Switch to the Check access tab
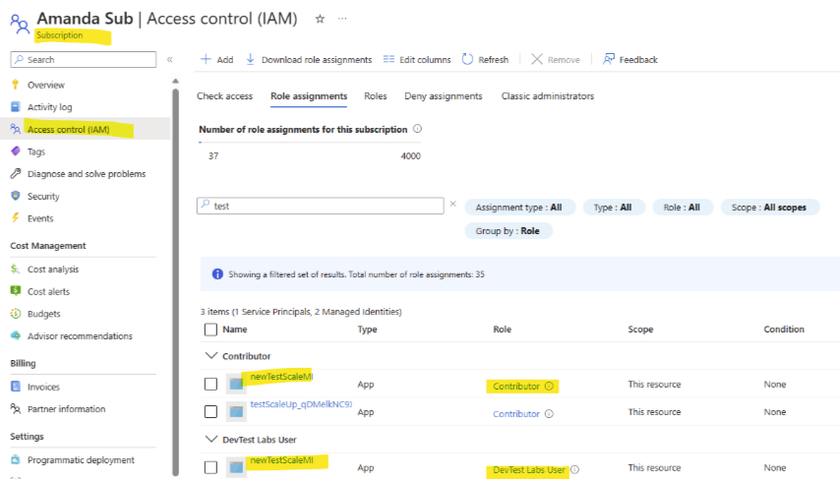The image size is (840, 479). pos(224,96)
